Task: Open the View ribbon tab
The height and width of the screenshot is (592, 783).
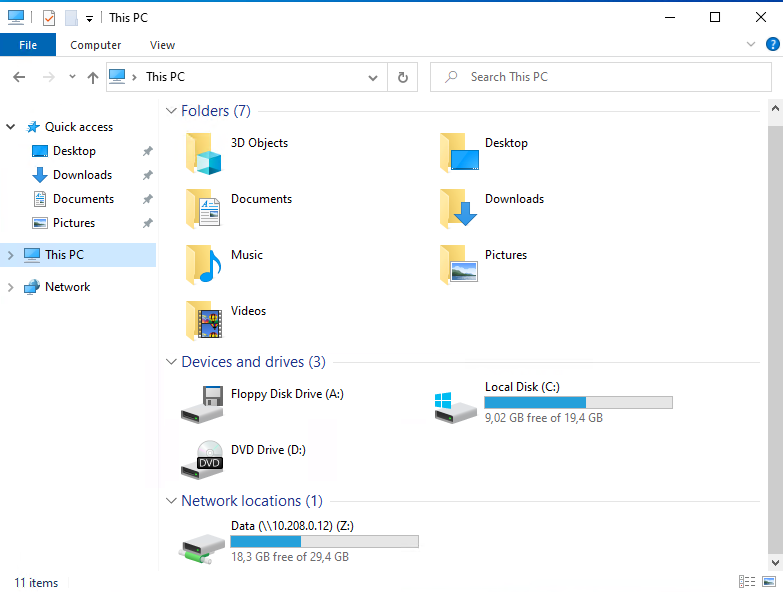Action: pyautogui.click(x=162, y=45)
